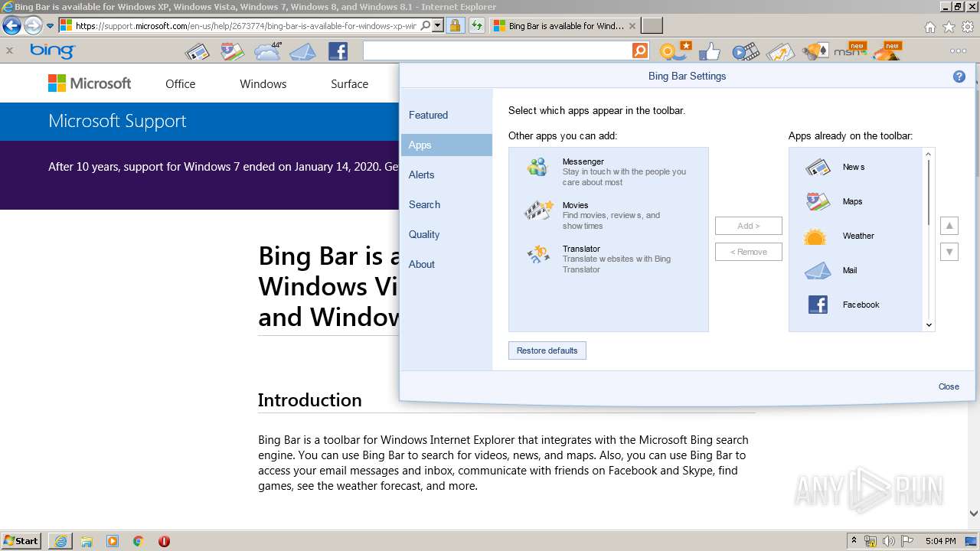Open the News app in Bing Bar toolbar
Viewport: 980px width, 551px height.
198,51
